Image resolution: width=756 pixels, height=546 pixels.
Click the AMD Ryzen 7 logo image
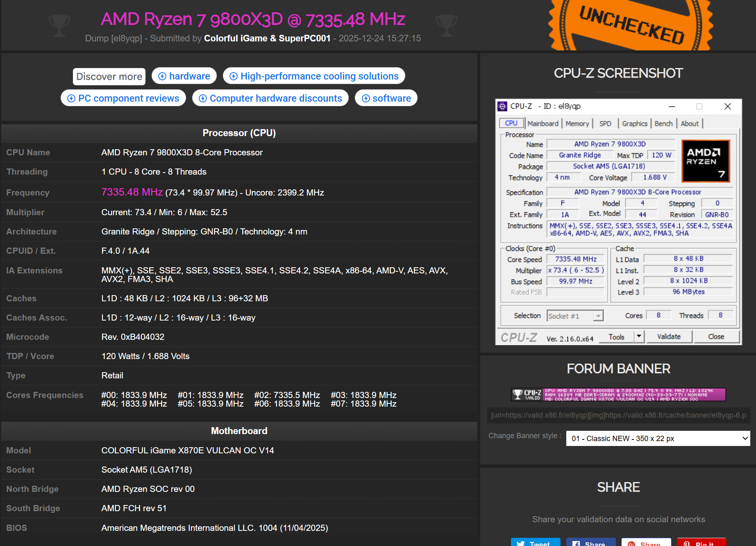click(x=706, y=161)
